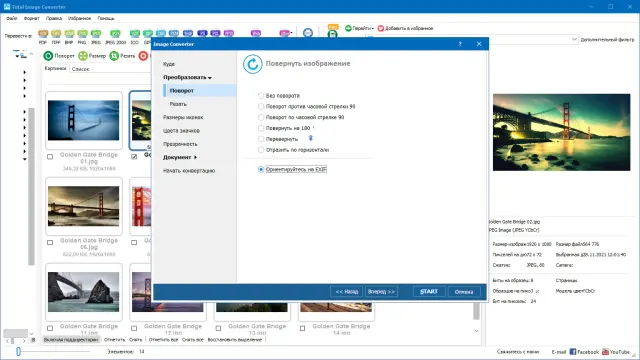
Task: Click the Facebook icon in status bar
Action: pyautogui.click(x=573, y=351)
